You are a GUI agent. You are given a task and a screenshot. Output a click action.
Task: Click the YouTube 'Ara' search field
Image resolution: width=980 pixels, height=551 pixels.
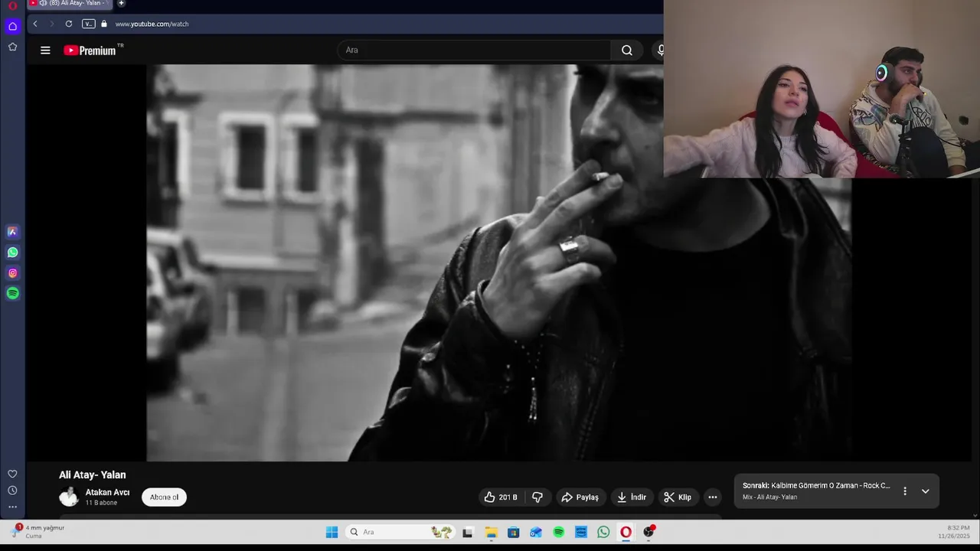pyautogui.click(x=475, y=51)
